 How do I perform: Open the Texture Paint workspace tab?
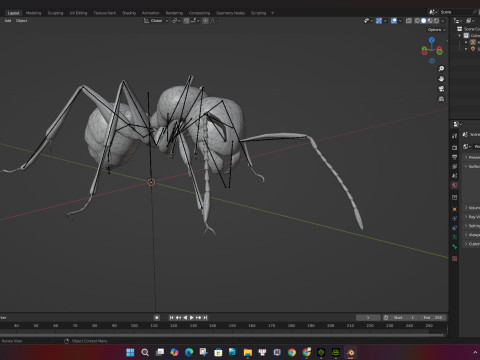coord(104,13)
